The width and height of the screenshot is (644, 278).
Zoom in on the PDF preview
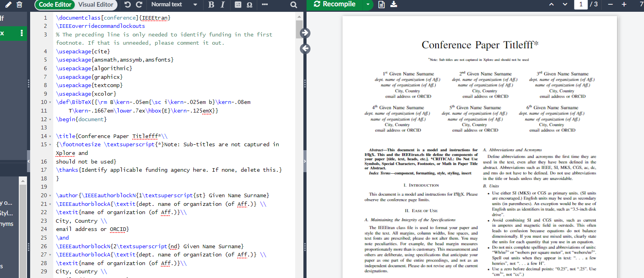[x=624, y=4]
